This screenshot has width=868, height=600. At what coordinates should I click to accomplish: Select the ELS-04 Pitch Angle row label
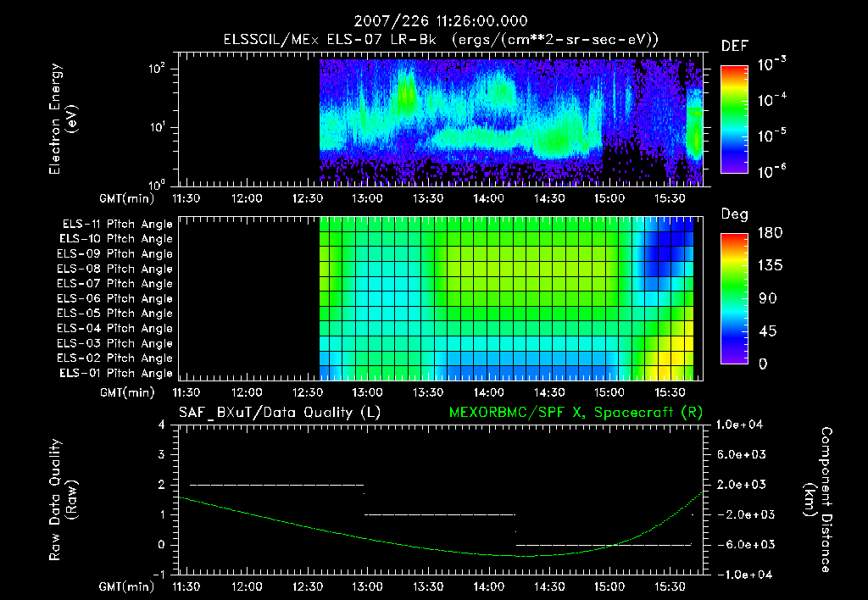115,328
